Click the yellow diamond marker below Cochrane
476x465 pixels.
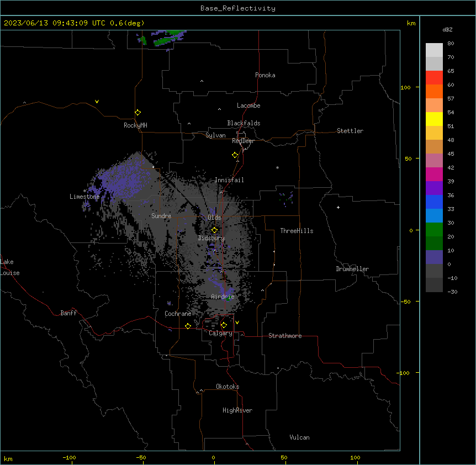188,326
